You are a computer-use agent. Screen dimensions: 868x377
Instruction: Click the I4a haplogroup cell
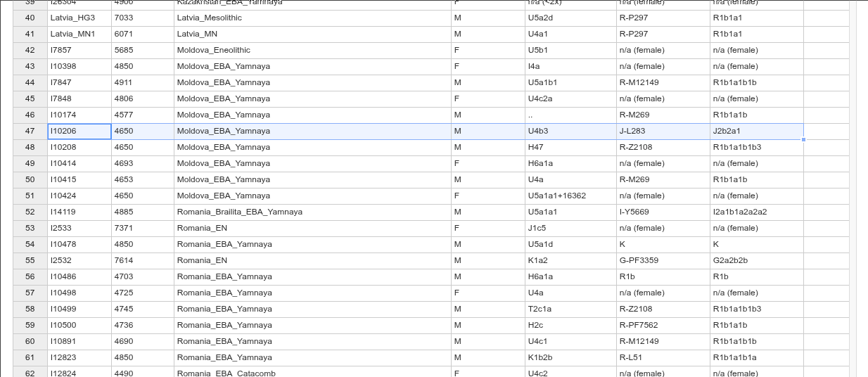tap(570, 66)
